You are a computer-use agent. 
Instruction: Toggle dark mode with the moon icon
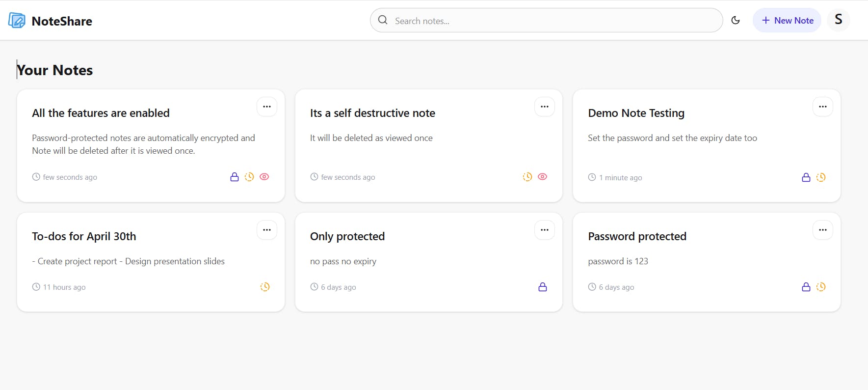[735, 20]
